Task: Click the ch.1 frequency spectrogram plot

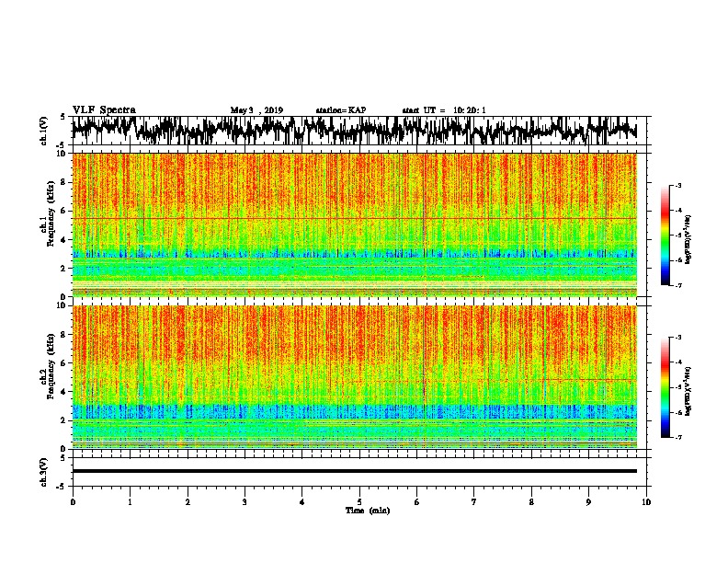Action: pos(354,224)
